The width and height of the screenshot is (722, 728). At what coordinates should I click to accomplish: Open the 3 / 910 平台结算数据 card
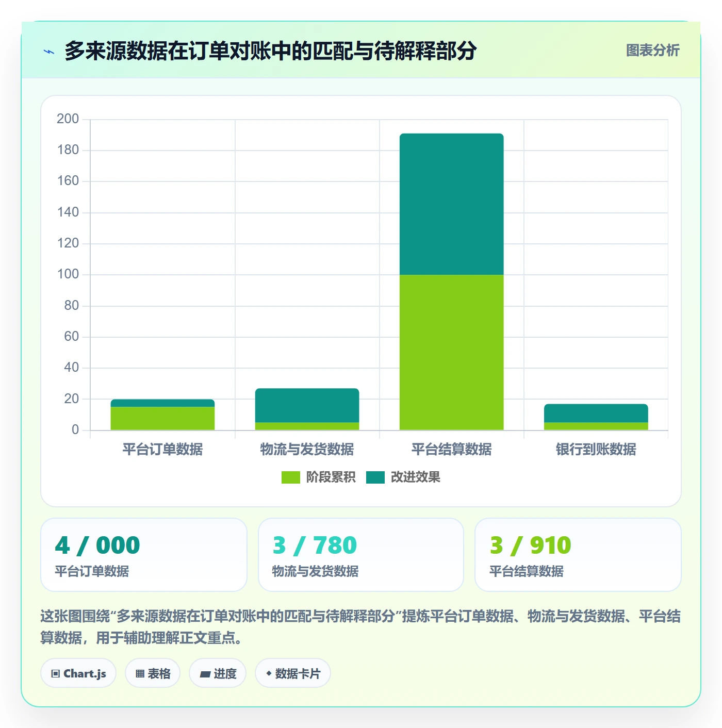tap(578, 555)
